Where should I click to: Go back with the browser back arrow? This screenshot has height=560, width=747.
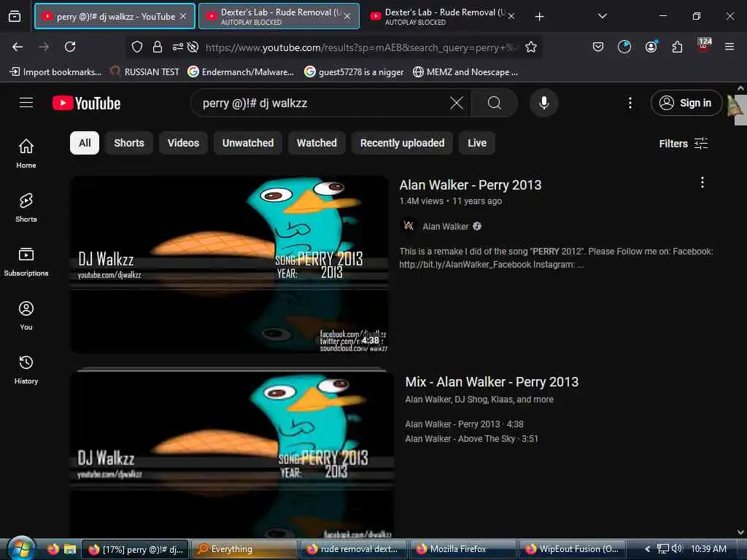pos(18,47)
